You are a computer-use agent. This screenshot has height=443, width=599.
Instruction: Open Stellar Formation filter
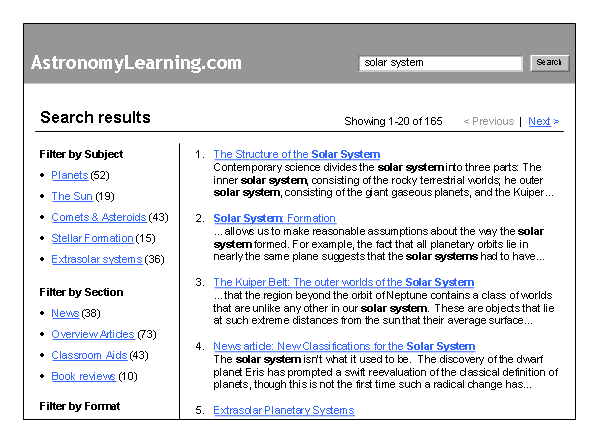click(92, 238)
